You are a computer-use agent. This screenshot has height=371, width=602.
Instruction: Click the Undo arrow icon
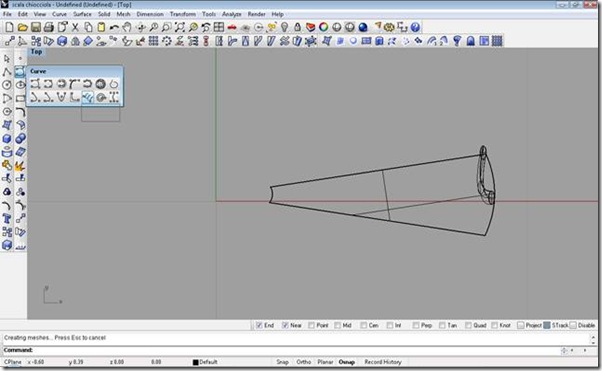click(x=114, y=27)
